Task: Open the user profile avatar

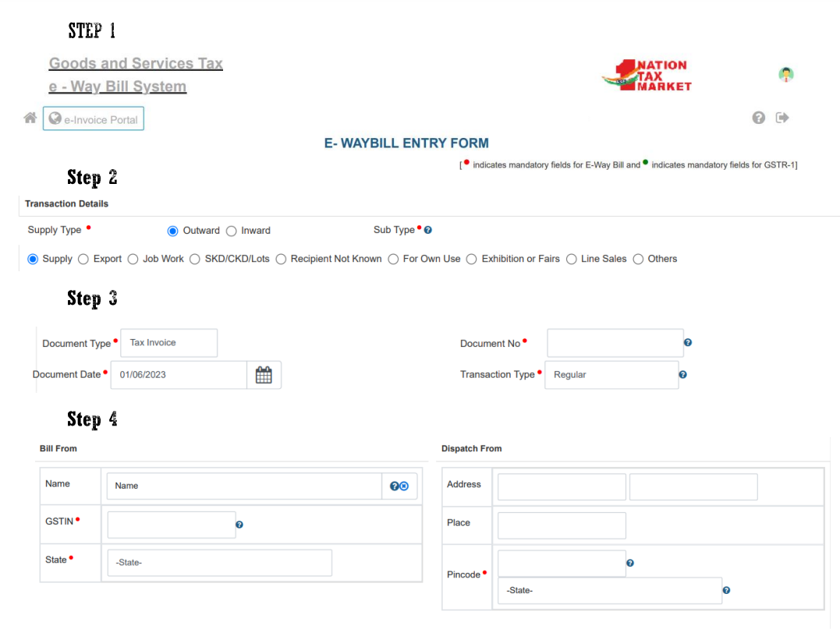Action: point(785,75)
